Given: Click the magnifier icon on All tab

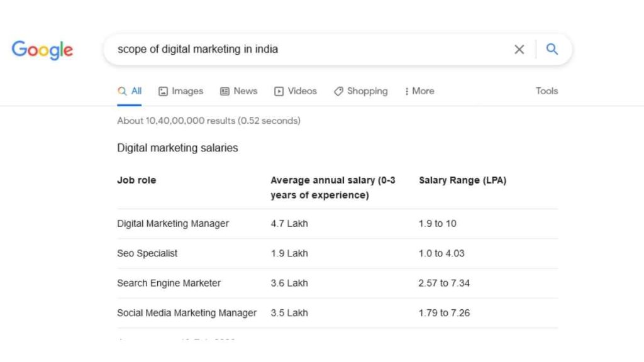Looking at the screenshot, I should pyautogui.click(x=122, y=91).
